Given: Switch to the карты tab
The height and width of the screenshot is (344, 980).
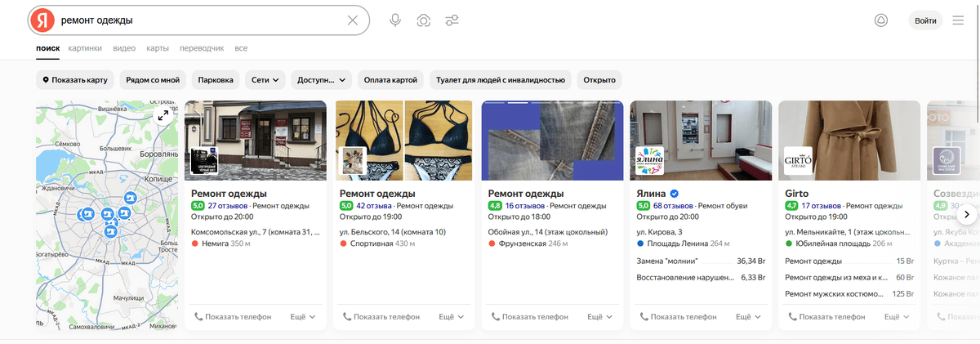Looking at the screenshot, I should coord(158,48).
